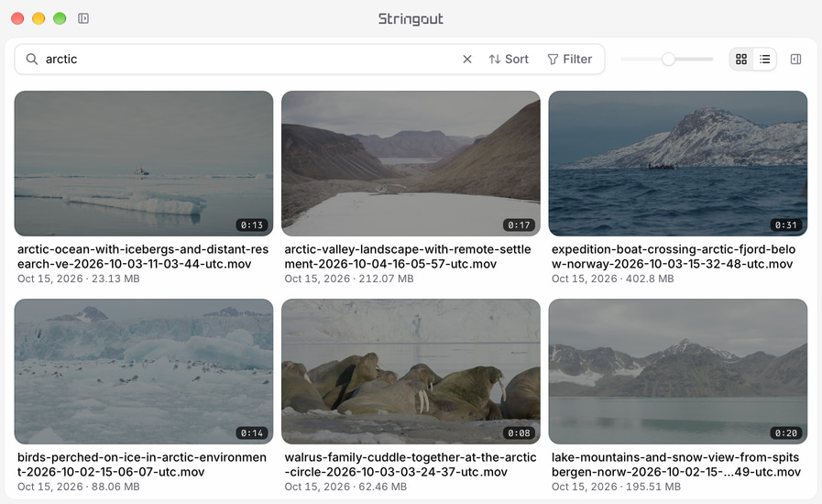Click the arctic-ocean-with-icebergs file name
Image resolution: width=822 pixels, height=504 pixels.
[143, 257]
